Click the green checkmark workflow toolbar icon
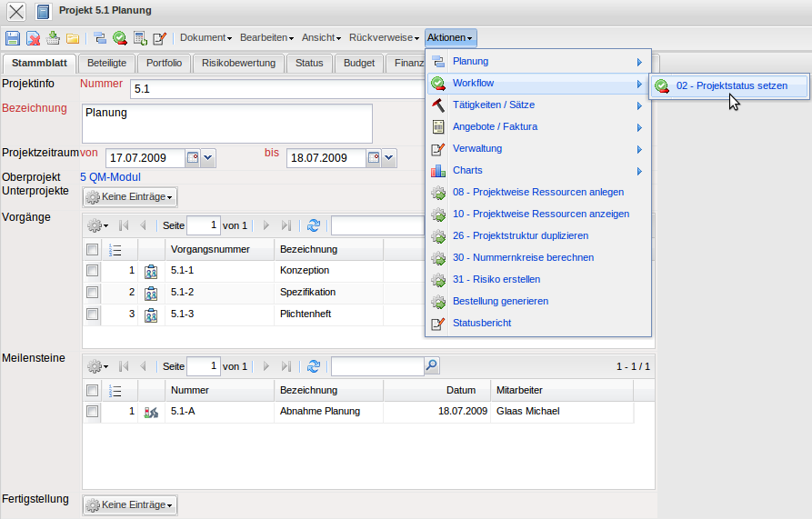This screenshot has height=519, width=812. click(120, 38)
